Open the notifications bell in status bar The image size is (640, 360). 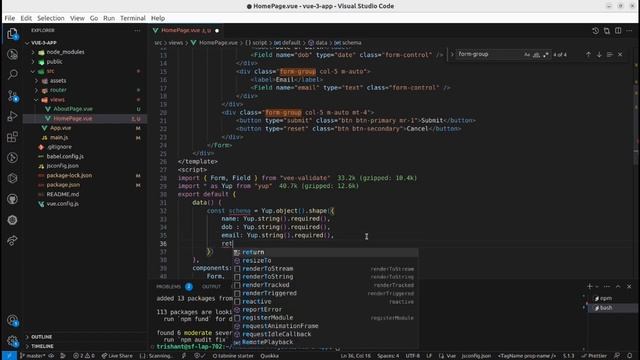[x=630, y=356]
